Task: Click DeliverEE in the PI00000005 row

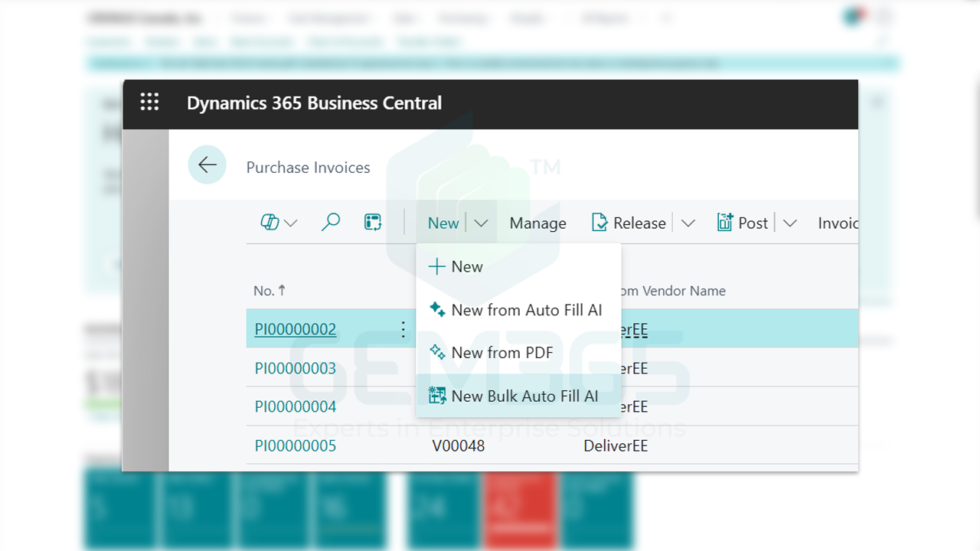Action: coord(616,446)
